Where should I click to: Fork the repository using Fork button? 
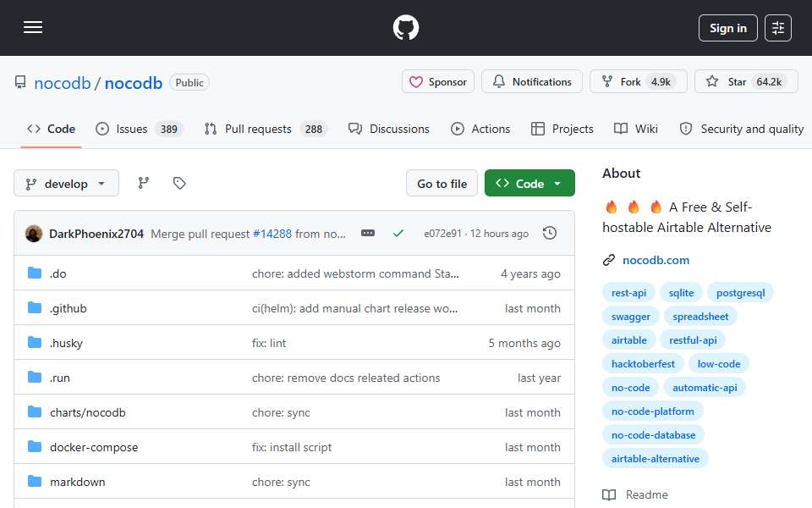(639, 82)
